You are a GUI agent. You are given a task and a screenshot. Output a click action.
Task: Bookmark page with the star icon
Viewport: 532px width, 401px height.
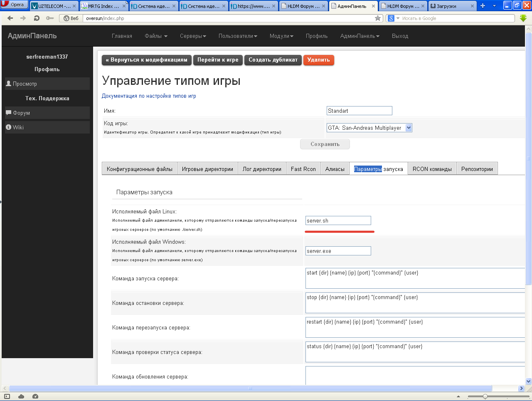378,18
